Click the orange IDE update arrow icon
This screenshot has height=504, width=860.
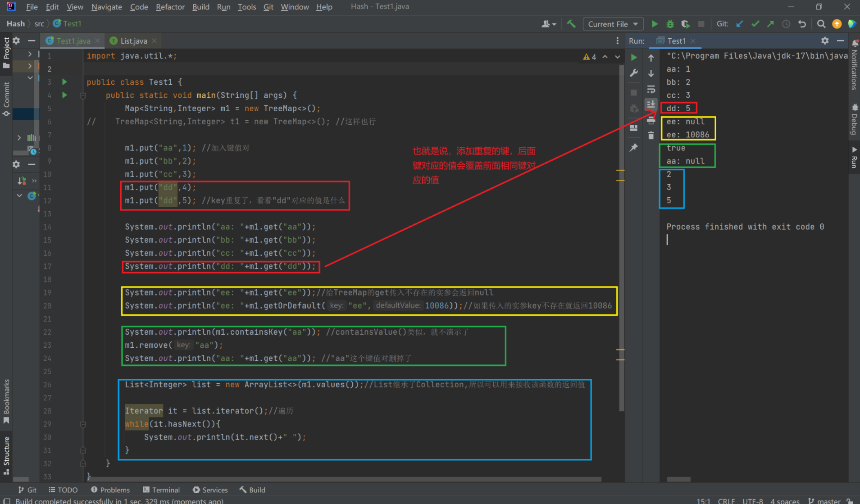(837, 24)
